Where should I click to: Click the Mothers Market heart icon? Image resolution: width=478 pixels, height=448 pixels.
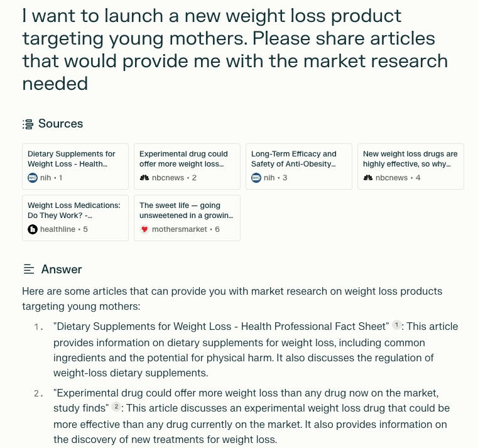(144, 229)
